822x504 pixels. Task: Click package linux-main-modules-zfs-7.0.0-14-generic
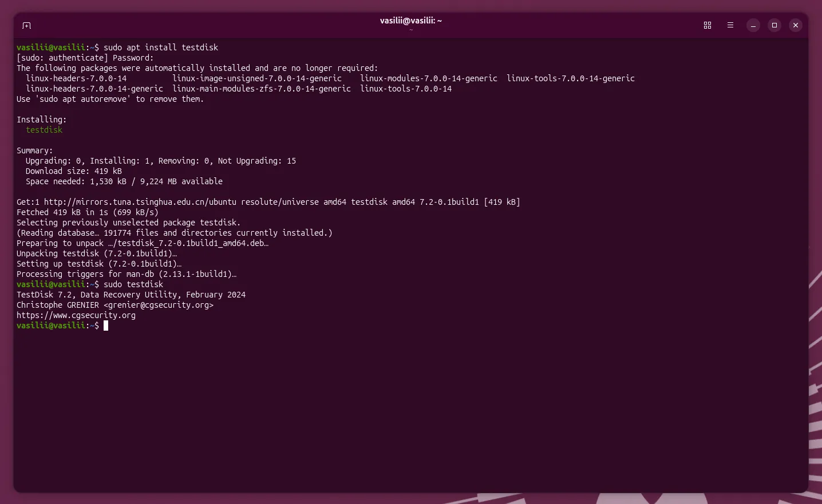pos(262,89)
